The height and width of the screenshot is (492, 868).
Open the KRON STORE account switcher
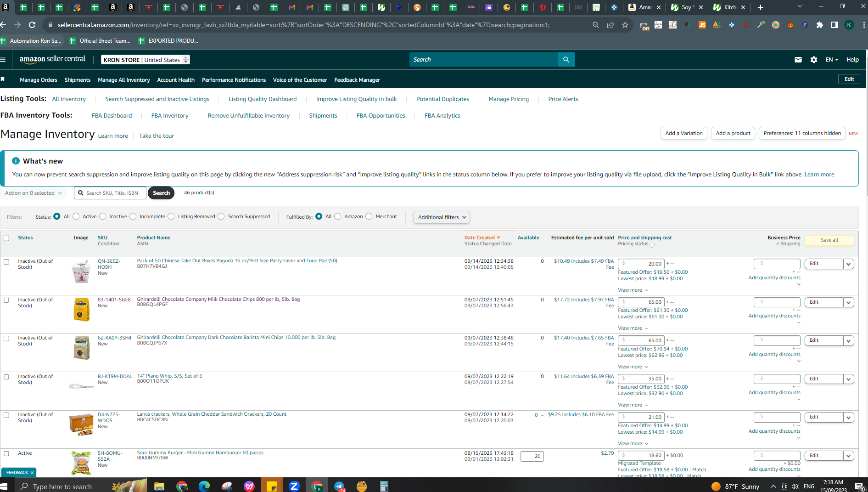[x=146, y=60]
